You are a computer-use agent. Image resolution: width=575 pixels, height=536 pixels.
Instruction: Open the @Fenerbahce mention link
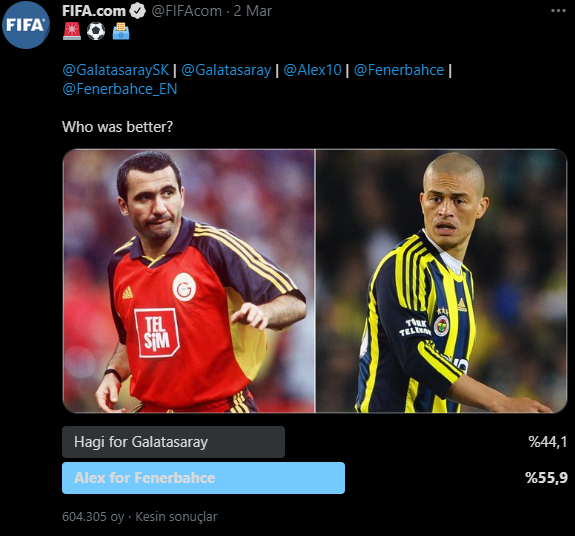pos(399,70)
